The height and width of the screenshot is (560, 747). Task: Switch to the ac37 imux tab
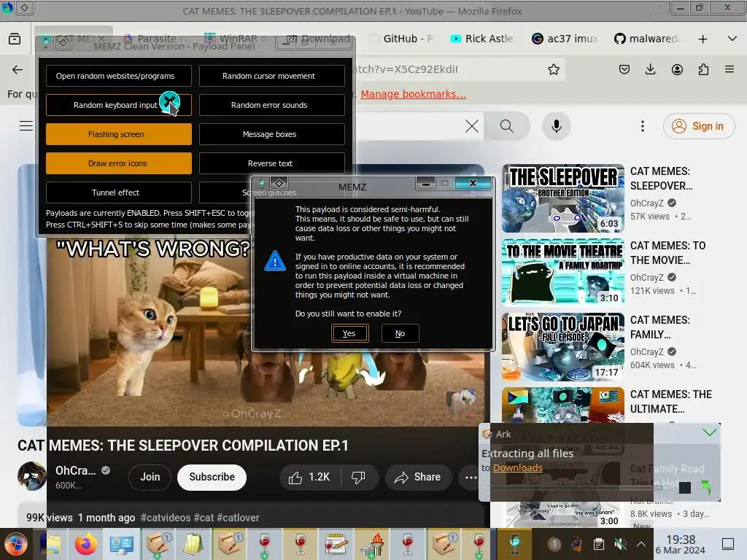coord(565,39)
